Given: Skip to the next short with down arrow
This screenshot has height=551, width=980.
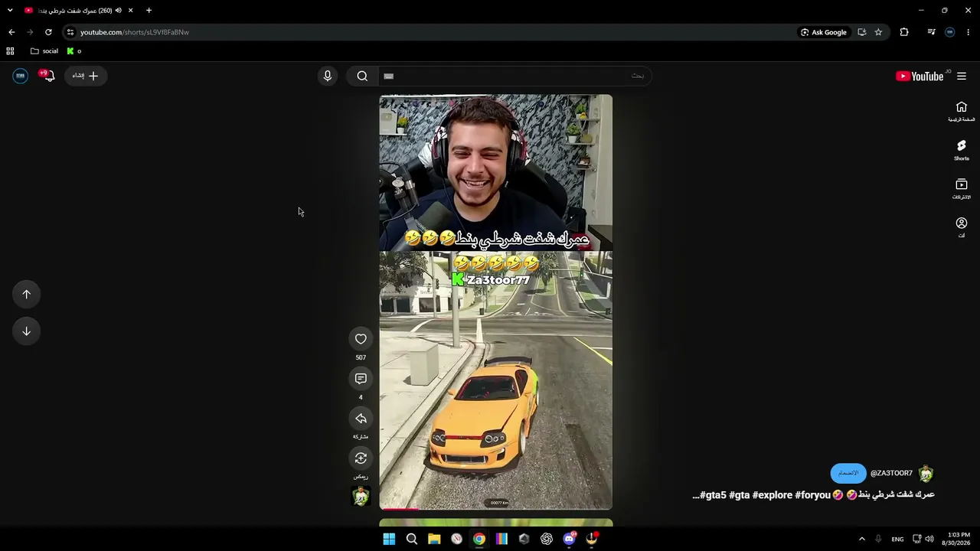Looking at the screenshot, I should 26,331.
